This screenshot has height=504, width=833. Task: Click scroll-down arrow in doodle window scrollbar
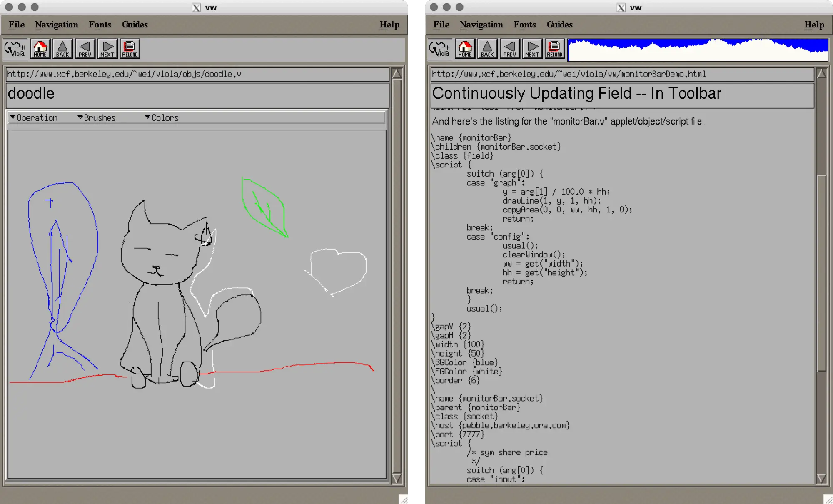[x=397, y=478]
